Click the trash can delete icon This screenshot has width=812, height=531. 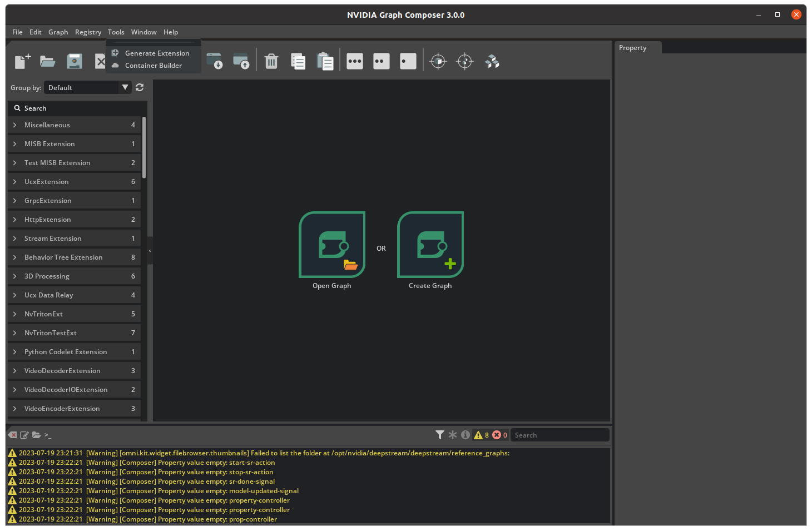271,61
